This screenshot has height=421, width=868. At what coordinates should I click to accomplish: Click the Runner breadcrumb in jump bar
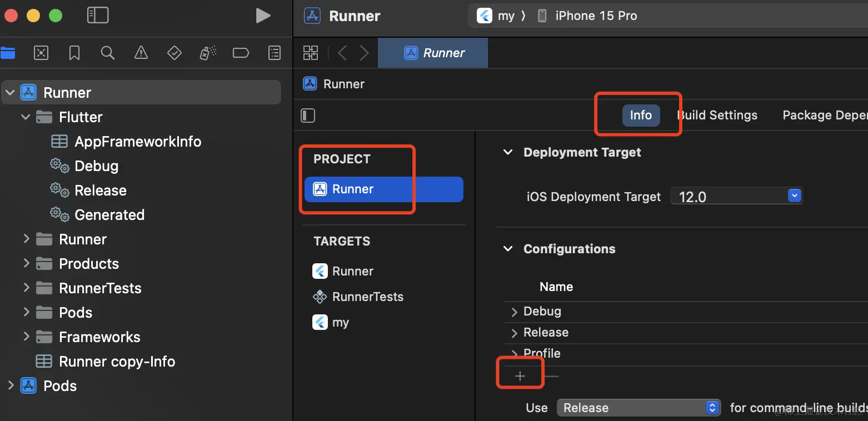click(334, 84)
